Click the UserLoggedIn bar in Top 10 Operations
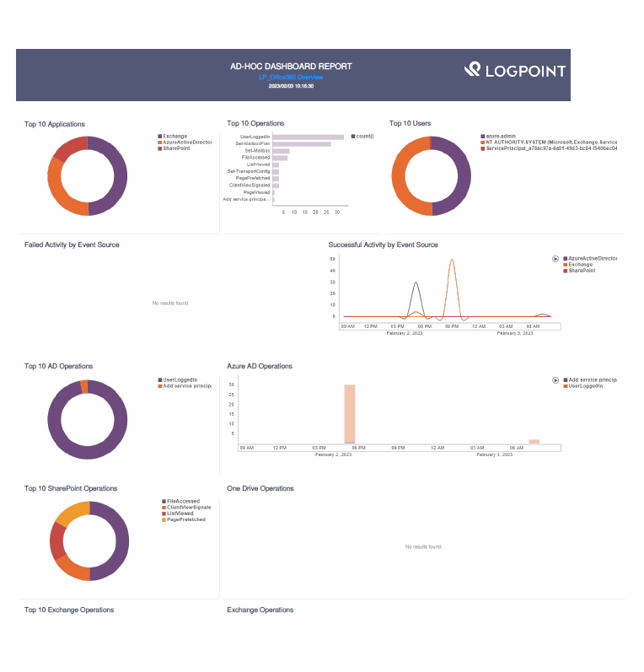 click(x=308, y=137)
